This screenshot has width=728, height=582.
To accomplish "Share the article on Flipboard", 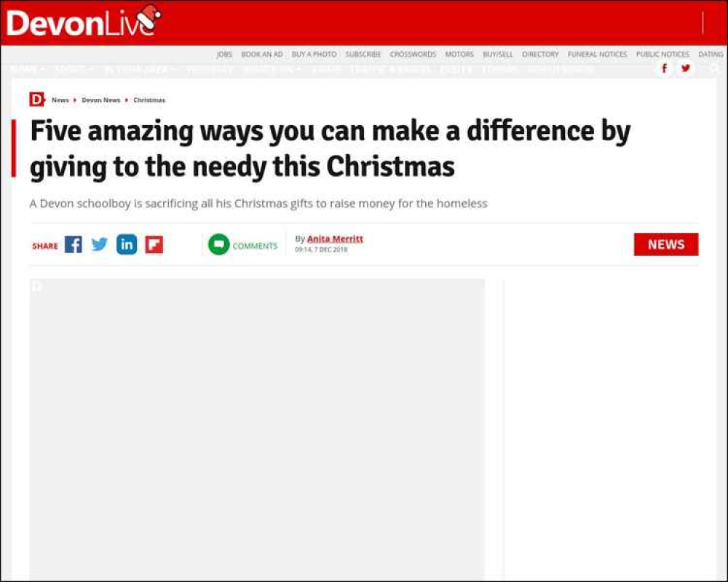I will [x=154, y=244].
